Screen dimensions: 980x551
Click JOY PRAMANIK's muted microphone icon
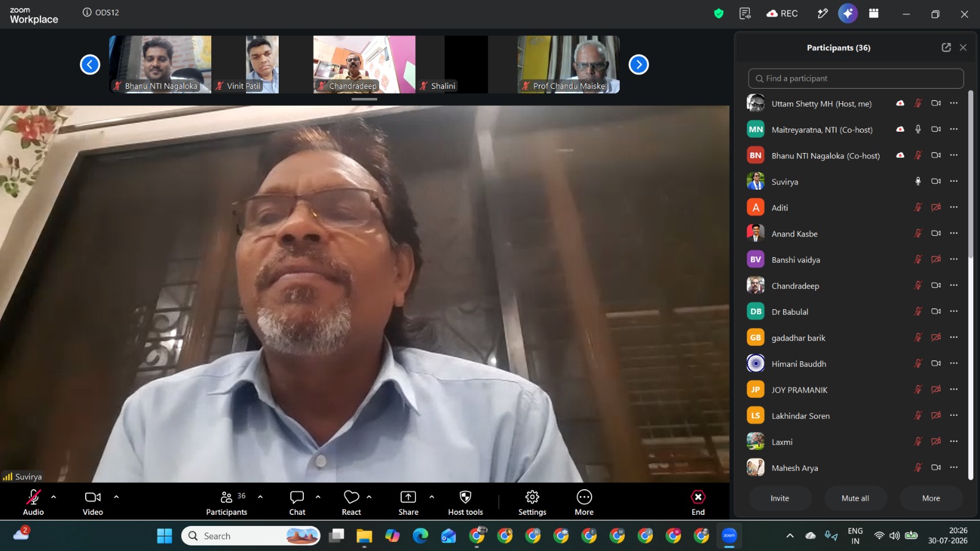tap(918, 389)
